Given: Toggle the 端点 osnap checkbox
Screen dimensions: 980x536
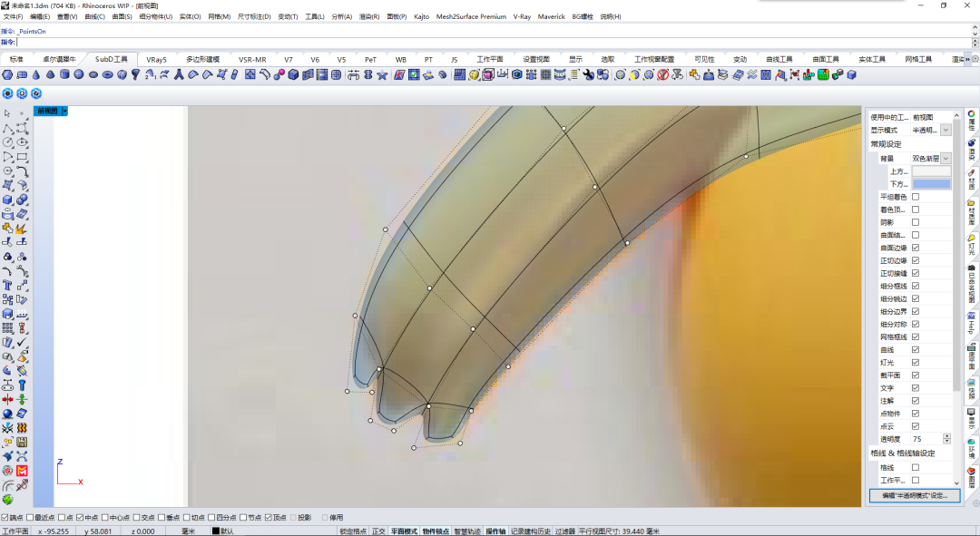Looking at the screenshot, I should tap(5, 517).
